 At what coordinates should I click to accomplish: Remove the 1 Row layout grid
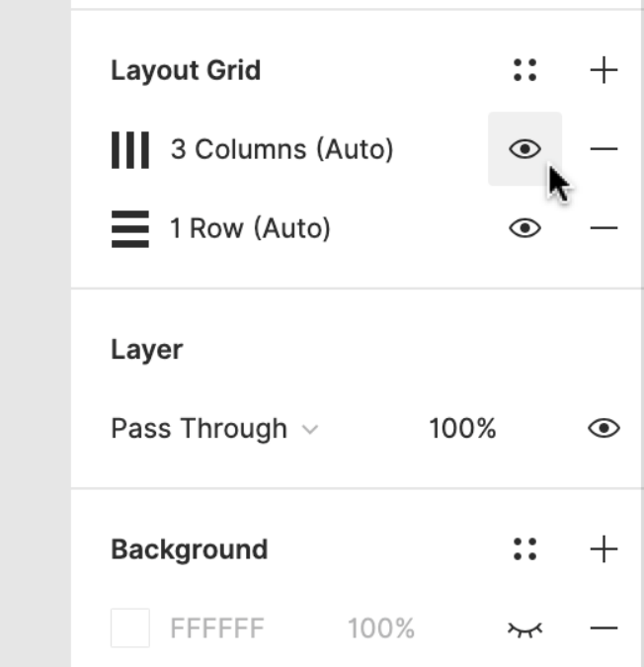pos(603,228)
